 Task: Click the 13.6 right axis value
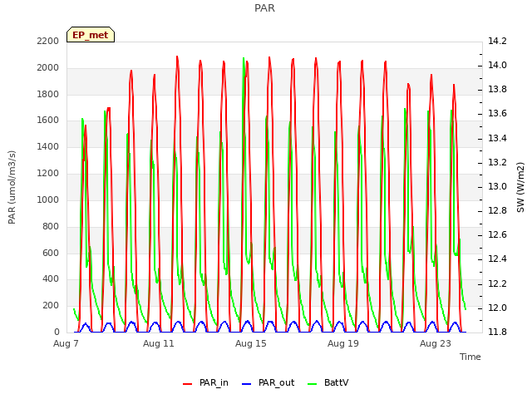tap(497, 113)
